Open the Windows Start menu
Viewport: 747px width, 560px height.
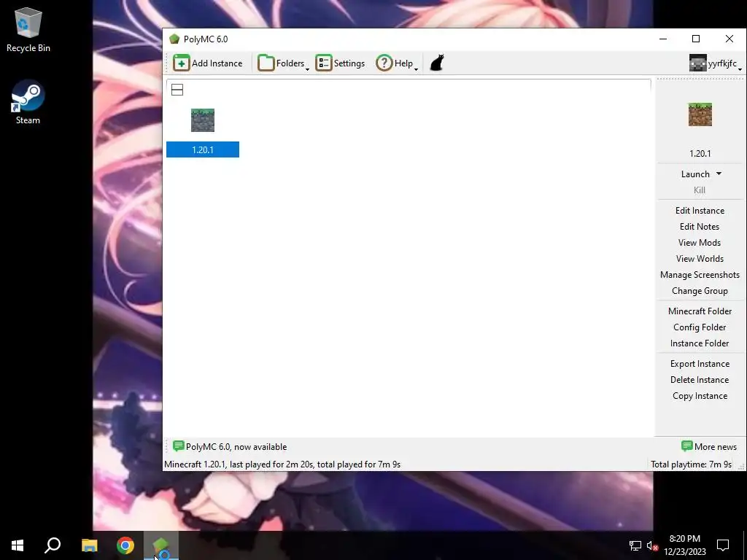pyautogui.click(x=18, y=545)
